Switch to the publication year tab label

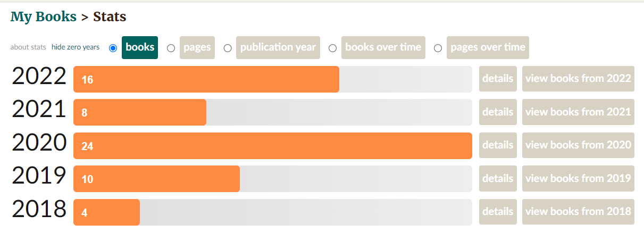(x=278, y=47)
